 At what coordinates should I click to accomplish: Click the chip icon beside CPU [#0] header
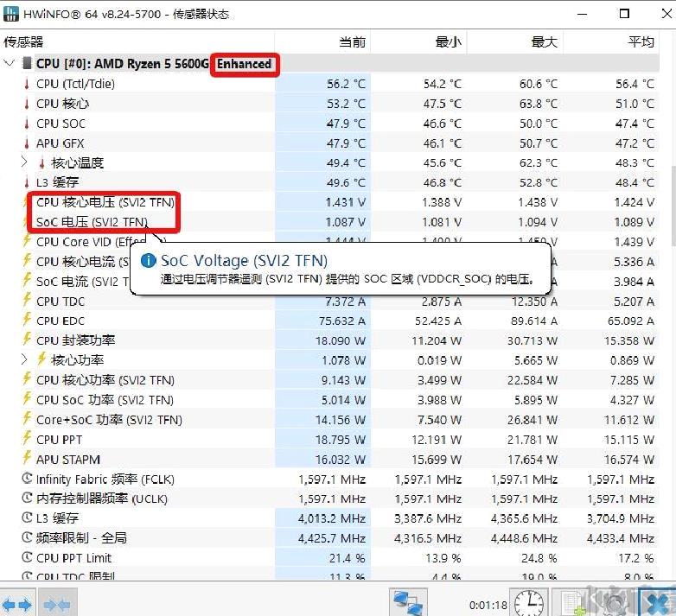click(27, 63)
